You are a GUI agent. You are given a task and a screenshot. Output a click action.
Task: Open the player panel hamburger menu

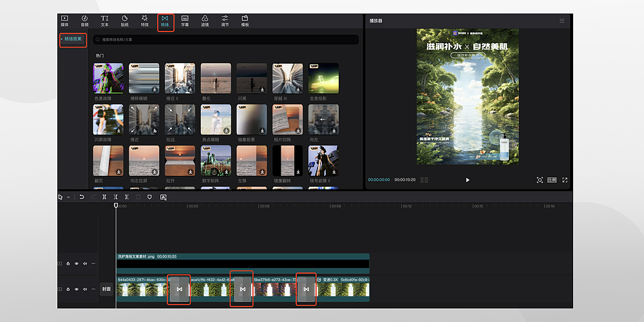pyautogui.click(x=562, y=21)
